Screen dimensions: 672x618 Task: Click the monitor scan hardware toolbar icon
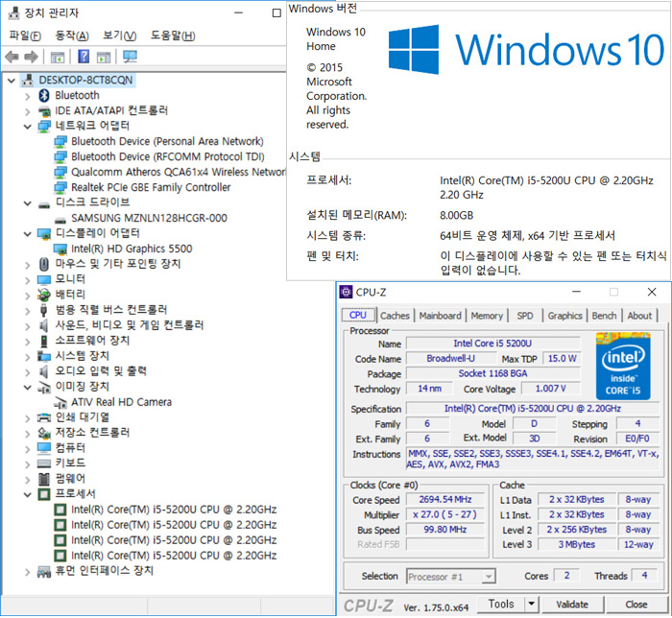[130, 56]
